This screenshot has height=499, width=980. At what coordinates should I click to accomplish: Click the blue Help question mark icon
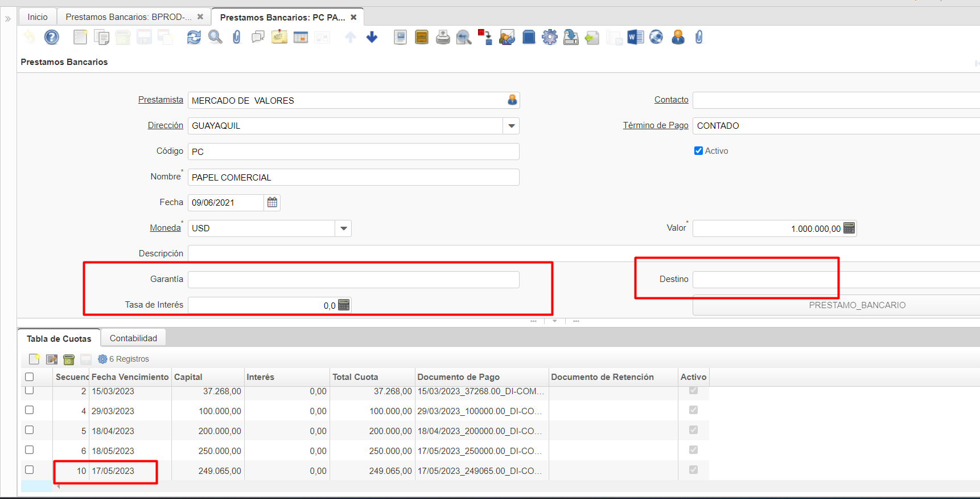pyautogui.click(x=52, y=38)
